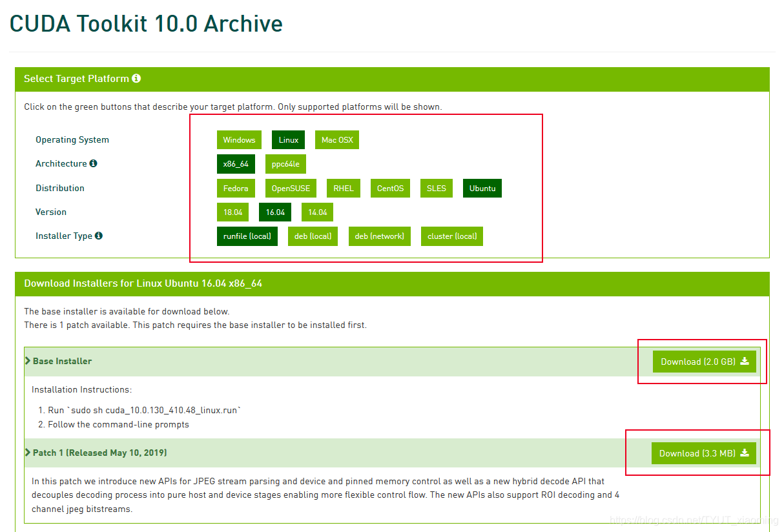
Task: Click the Distribution label
Action: [60, 188]
